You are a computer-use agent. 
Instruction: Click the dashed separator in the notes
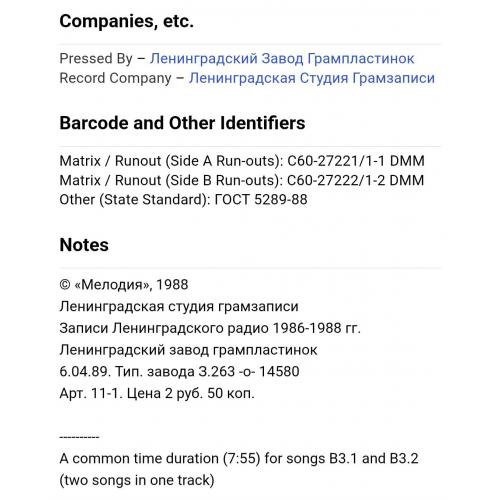pos(79,437)
